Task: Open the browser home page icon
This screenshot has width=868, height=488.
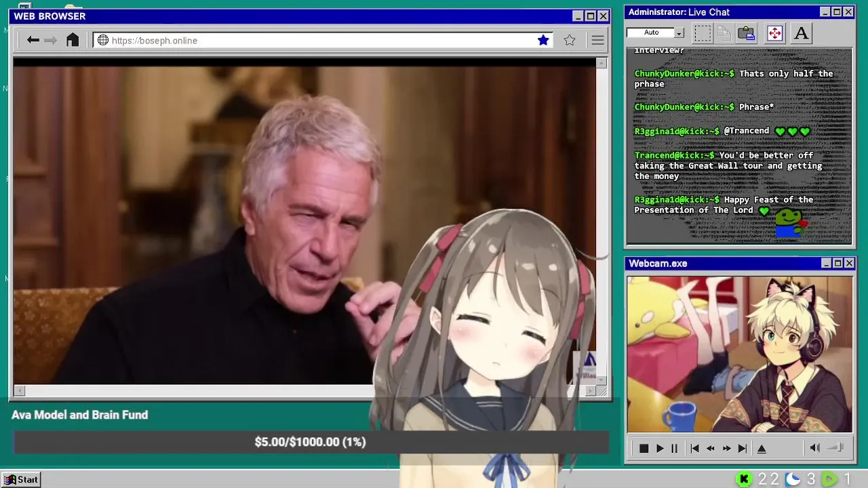Action: coord(73,40)
